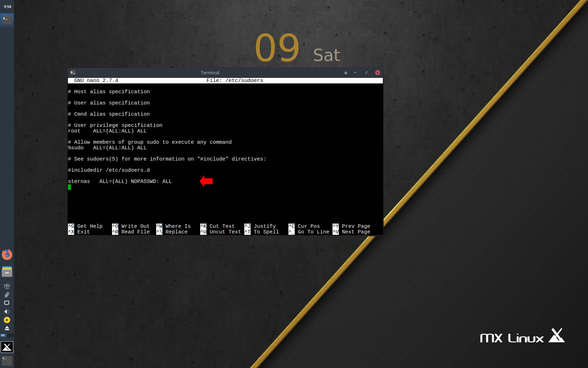Switch to the second workspace

(x=10, y=335)
